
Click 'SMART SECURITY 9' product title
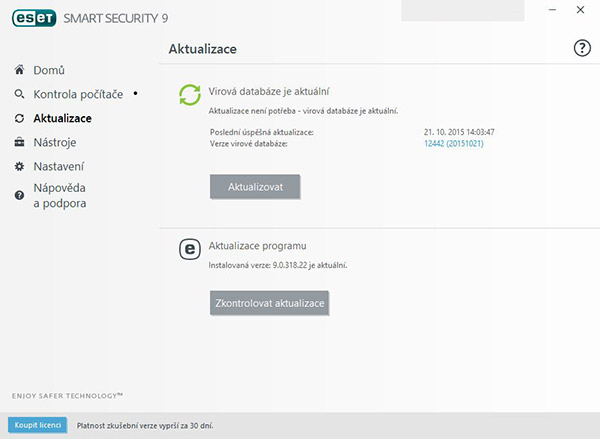[x=116, y=18]
